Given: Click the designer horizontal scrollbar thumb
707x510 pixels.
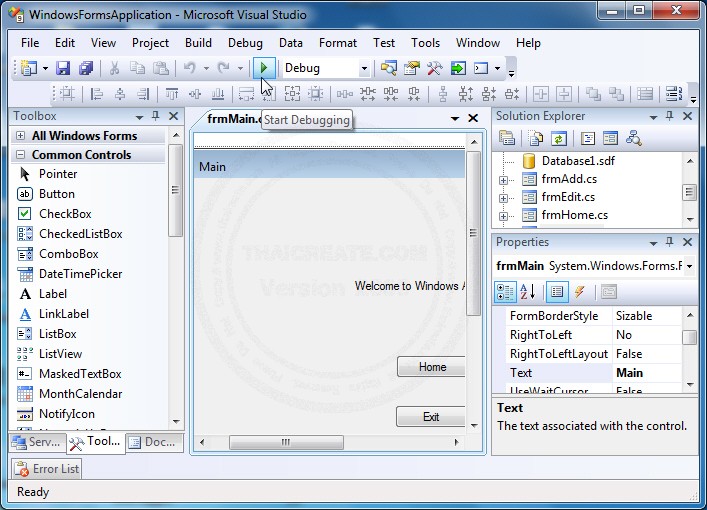Looking at the screenshot, I should [x=286, y=442].
